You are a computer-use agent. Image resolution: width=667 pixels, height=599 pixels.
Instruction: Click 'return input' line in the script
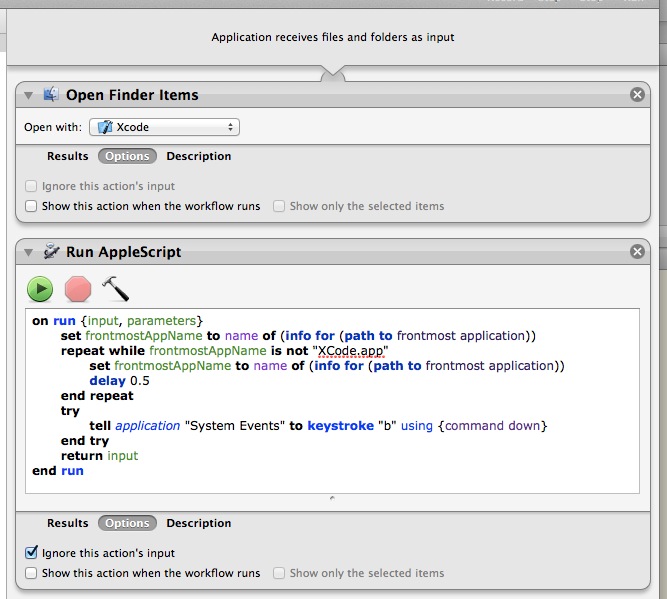pos(99,456)
